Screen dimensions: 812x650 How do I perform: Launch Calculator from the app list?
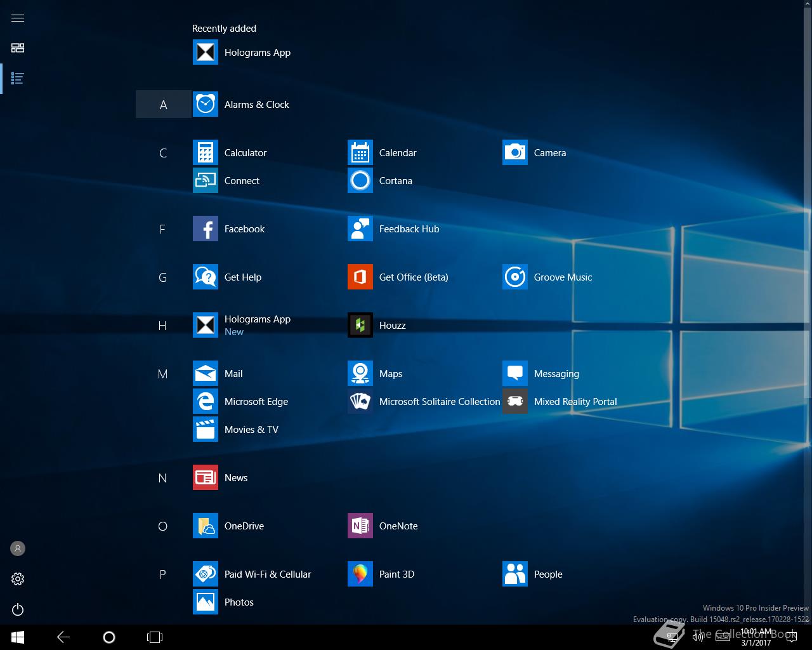point(206,153)
